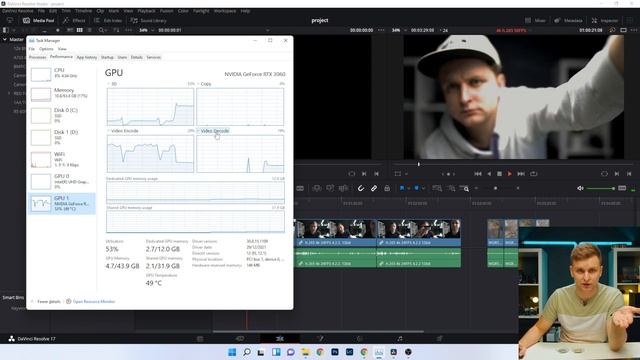Screen dimensions: 640x360
Task: Click the position lock padlock icon
Action: click(387, 188)
